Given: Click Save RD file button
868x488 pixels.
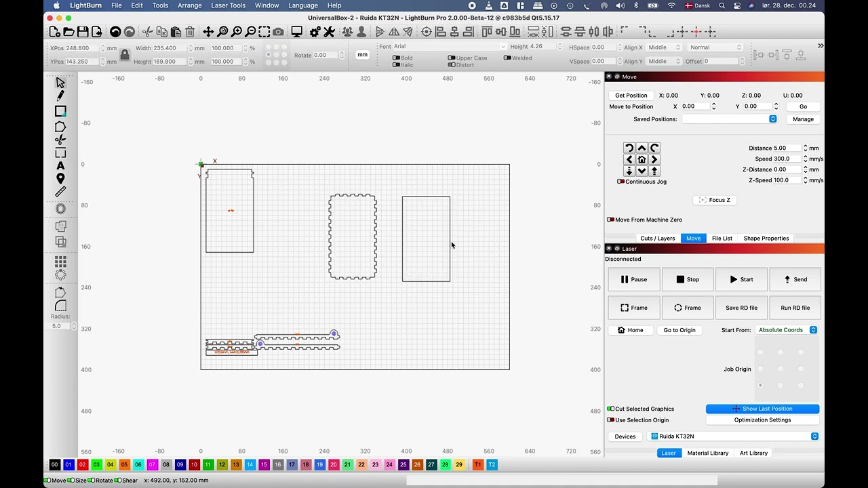Looking at the screenshot, I should pos(741,308).
